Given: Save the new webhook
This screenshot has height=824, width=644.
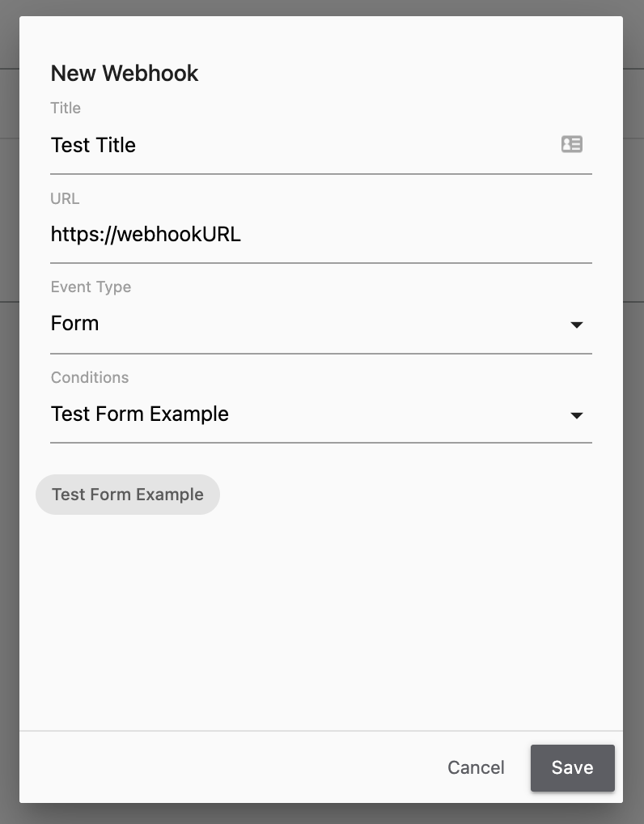Looking at the screenshot, I should point(572,768).
